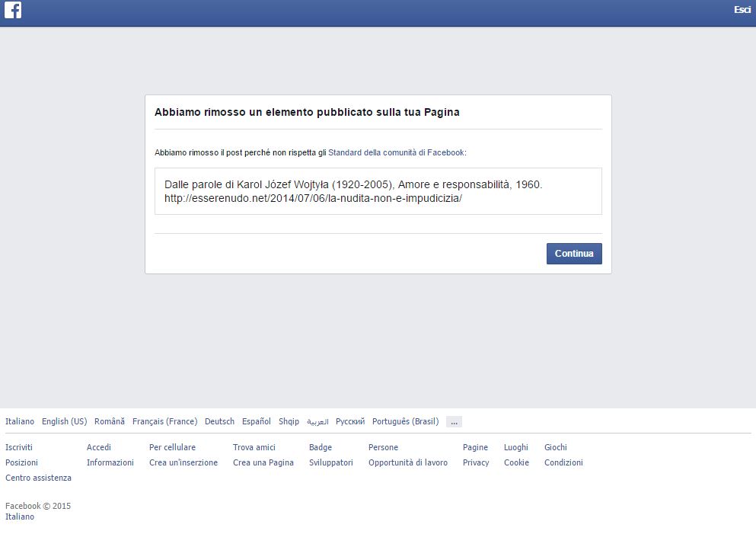Open the Cookie footer link

pos(516,462)
